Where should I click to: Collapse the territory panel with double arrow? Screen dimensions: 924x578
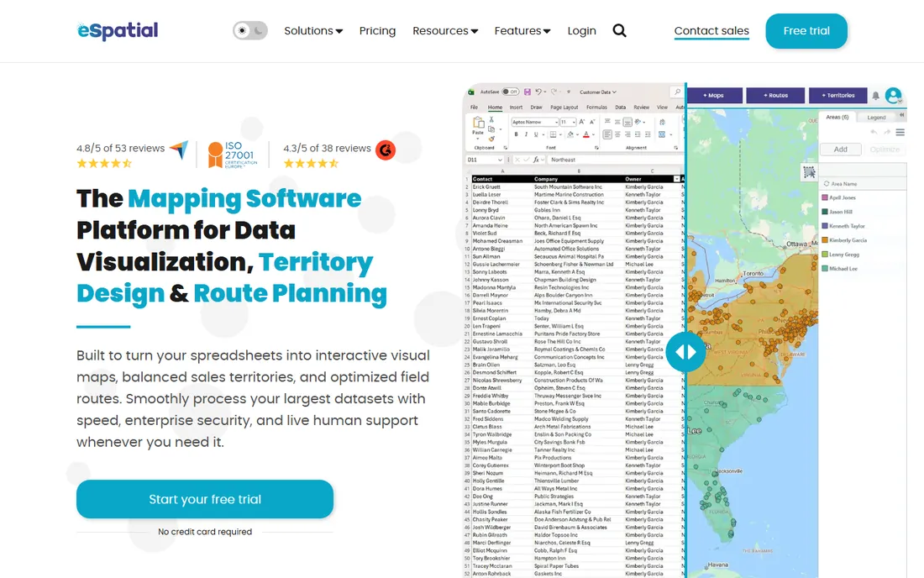[x=900, y=115]
